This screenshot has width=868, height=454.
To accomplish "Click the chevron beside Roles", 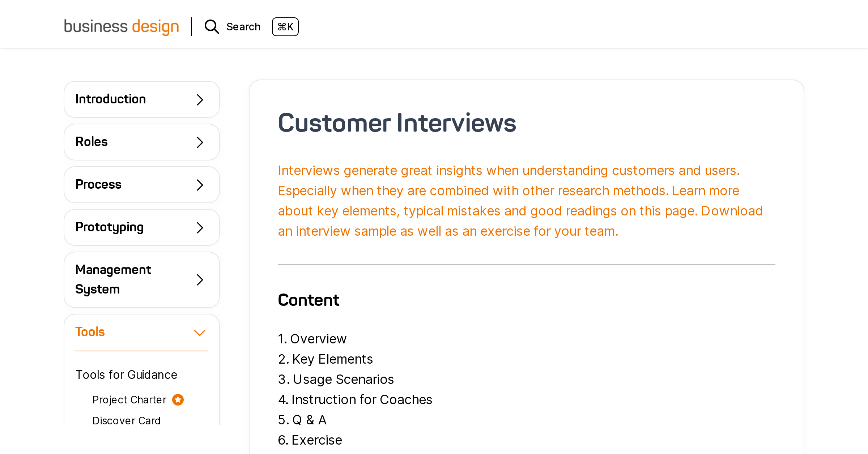I will (200, 142).
